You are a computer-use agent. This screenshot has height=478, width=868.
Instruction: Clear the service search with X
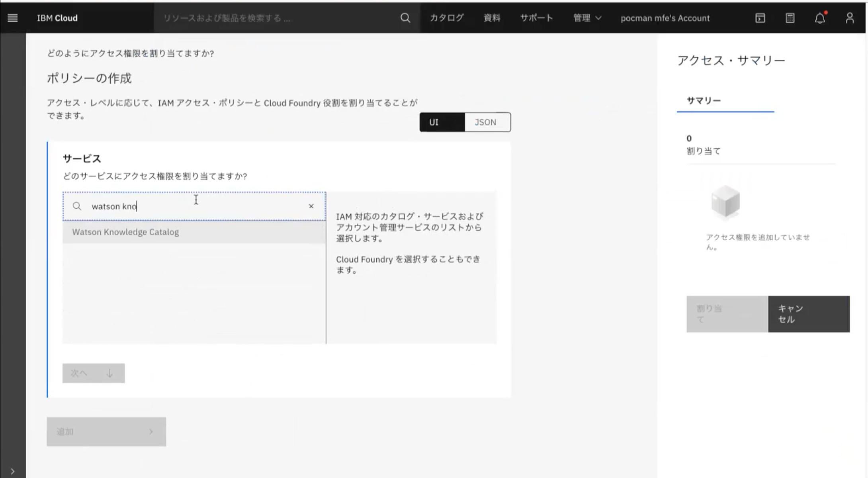click(311, 206)
